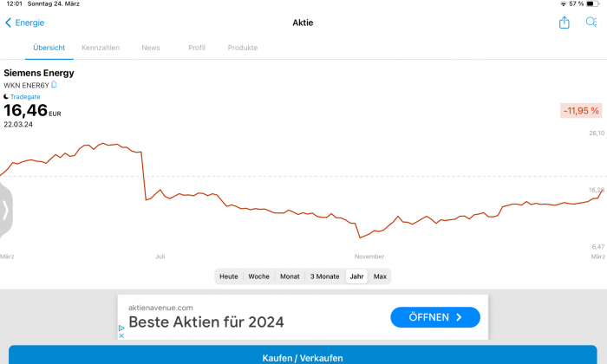Select the Heute time range
This screenshot has height=364, width=607.
[x=228, y=276]
